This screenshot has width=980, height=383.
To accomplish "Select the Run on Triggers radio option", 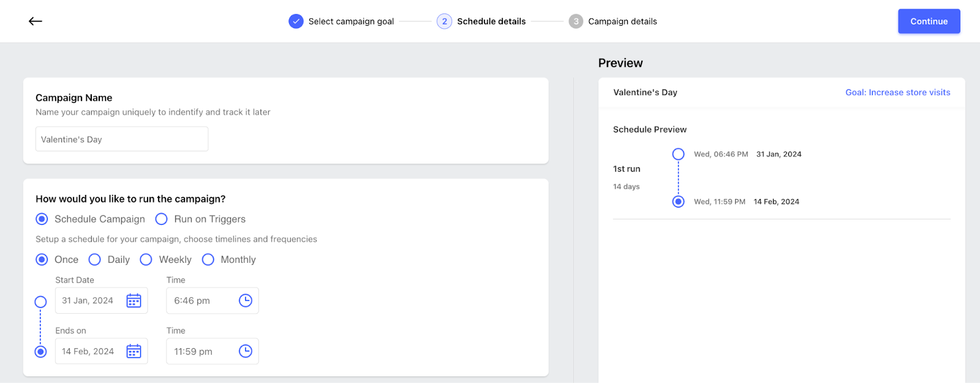I will [x=161, y=219].
